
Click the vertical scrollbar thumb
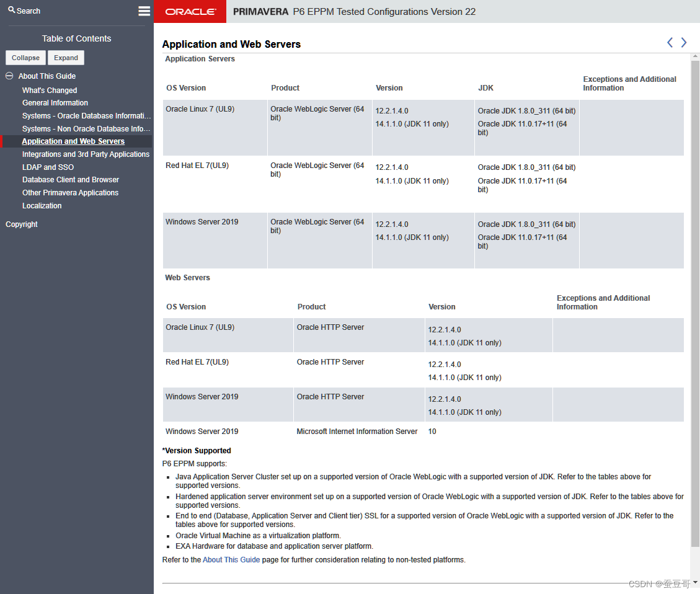point(695,303)
